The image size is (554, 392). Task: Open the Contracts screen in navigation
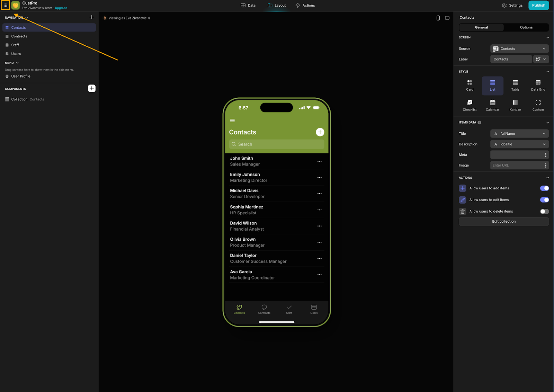pyautogui.click(x=49, y=36)
